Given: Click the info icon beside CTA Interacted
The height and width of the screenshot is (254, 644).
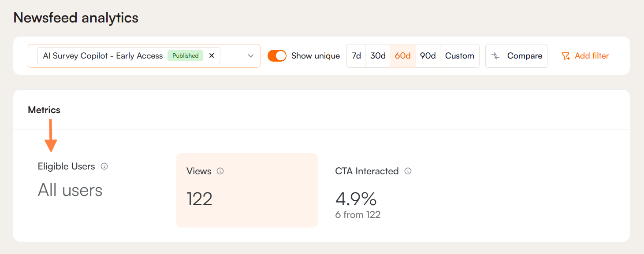Looking at the screenshot, I should coord(408,171).
